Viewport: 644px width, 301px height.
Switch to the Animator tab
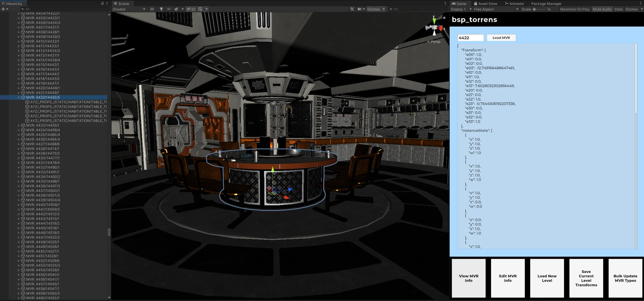coord(514,3)
